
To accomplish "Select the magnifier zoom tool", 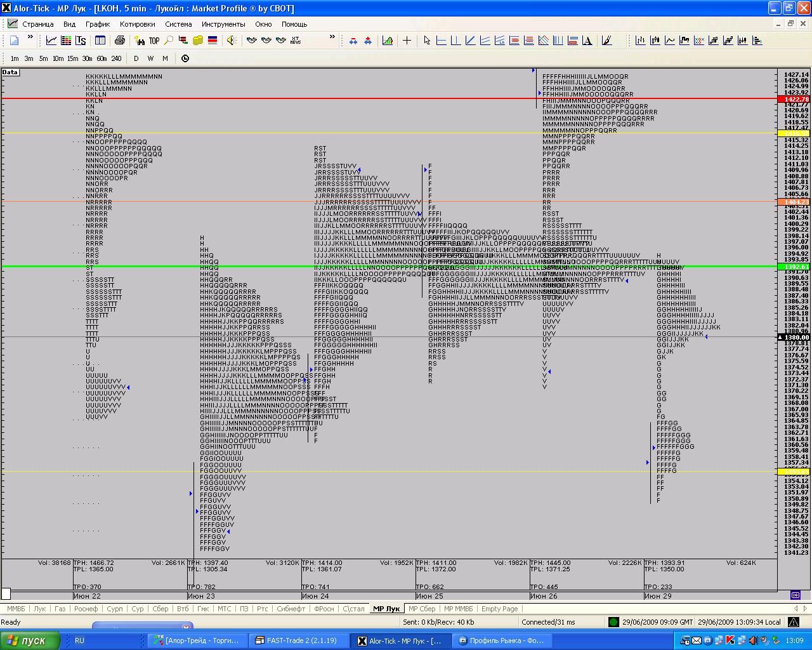I will [169, 41].
